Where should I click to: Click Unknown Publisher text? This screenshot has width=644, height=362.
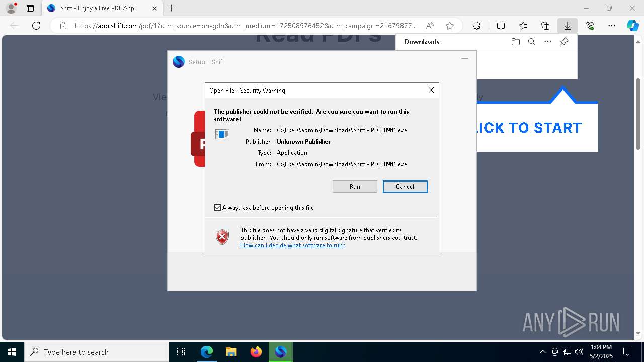(x=303, y=142)
